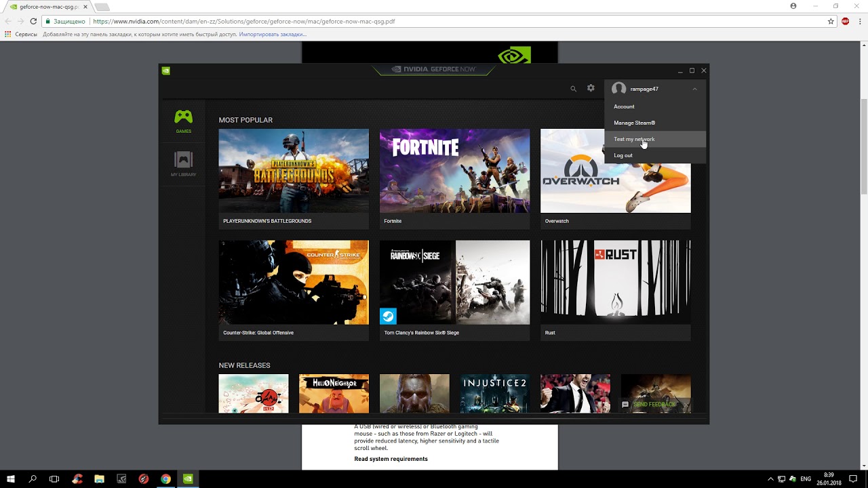Open the Fortnite game tile
Viewport: 868px width, 488px height.
(x=454, y=179)
